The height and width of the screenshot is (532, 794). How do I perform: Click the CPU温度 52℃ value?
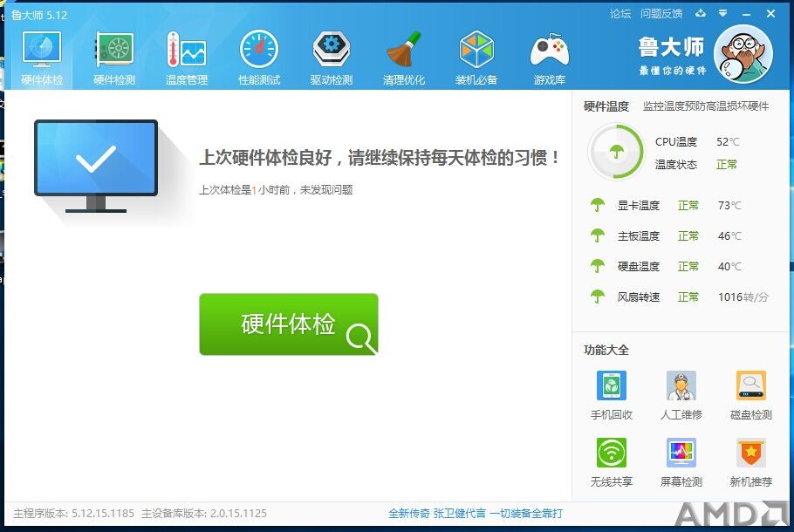tap(728, 142)
